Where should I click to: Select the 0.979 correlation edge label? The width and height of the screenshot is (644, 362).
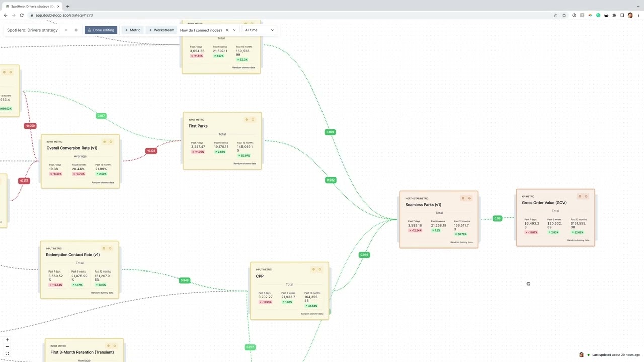coord(330,132)
